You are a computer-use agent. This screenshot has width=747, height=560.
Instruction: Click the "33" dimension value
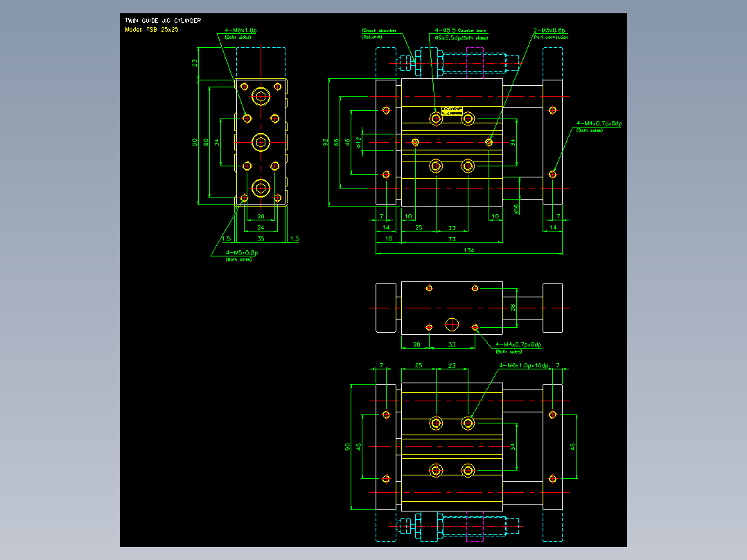[452, 344]
